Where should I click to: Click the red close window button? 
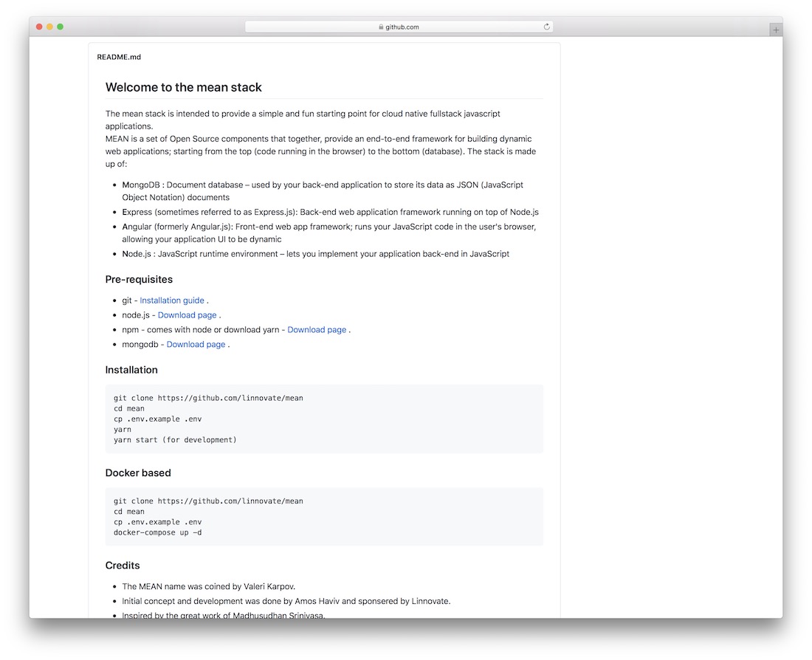39,27
